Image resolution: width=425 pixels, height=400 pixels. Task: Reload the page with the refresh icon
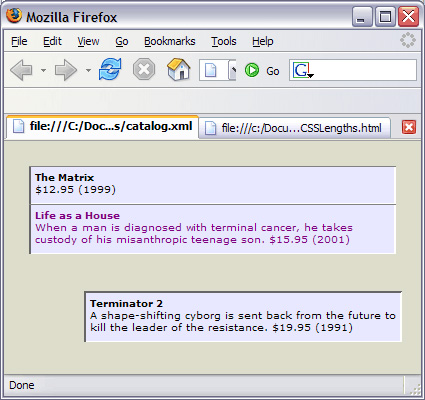(x=110, y=69)
